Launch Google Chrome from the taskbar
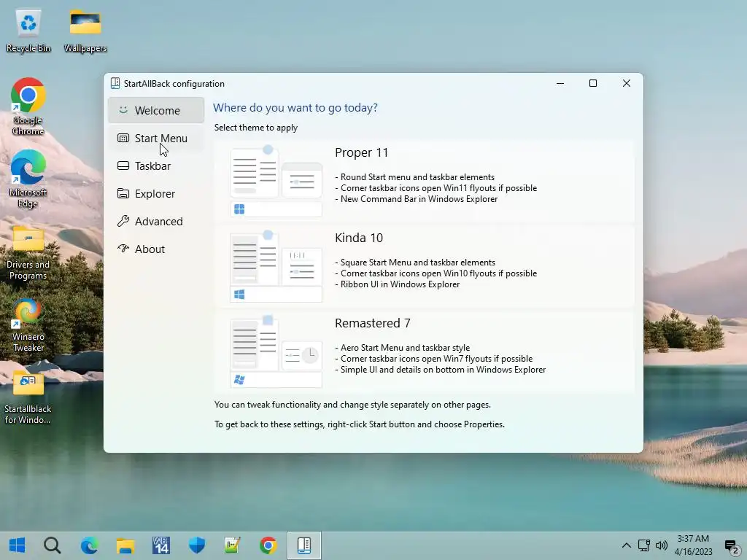747x560 pixels. (x=268, y=545)
